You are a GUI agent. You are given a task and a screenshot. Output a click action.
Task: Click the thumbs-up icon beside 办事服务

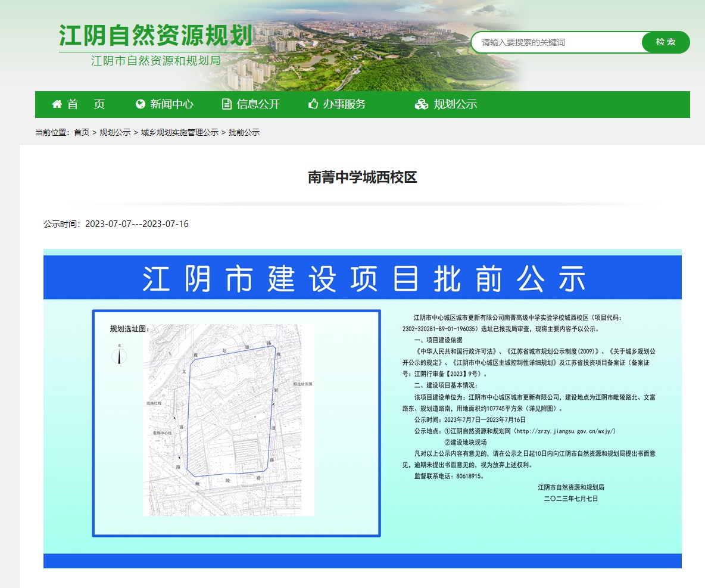pyautogui.click(x=313, y=104)
